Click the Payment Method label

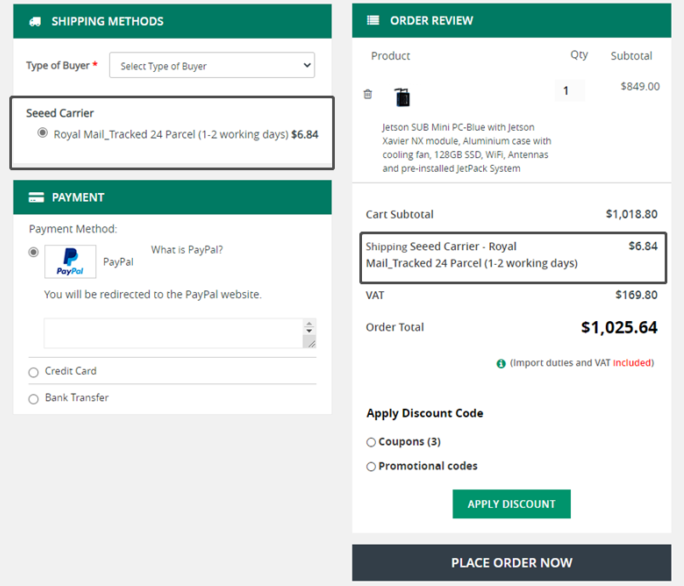click(73, 229)
